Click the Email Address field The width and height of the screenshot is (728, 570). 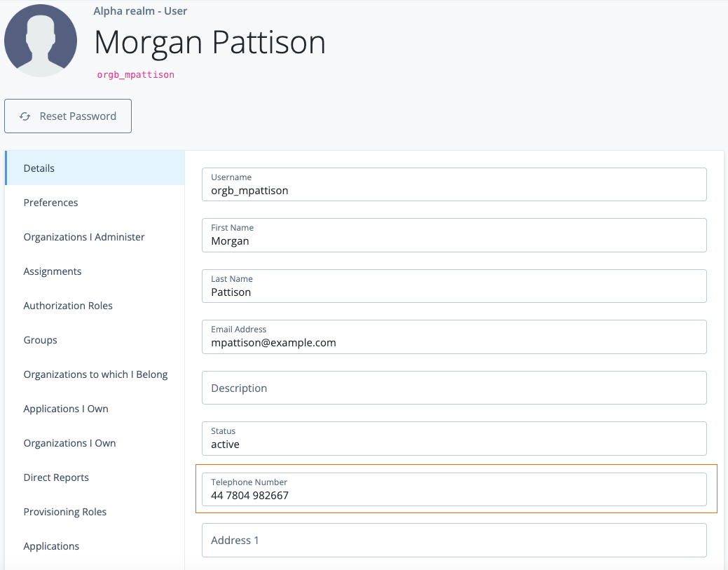click(454, 337)
